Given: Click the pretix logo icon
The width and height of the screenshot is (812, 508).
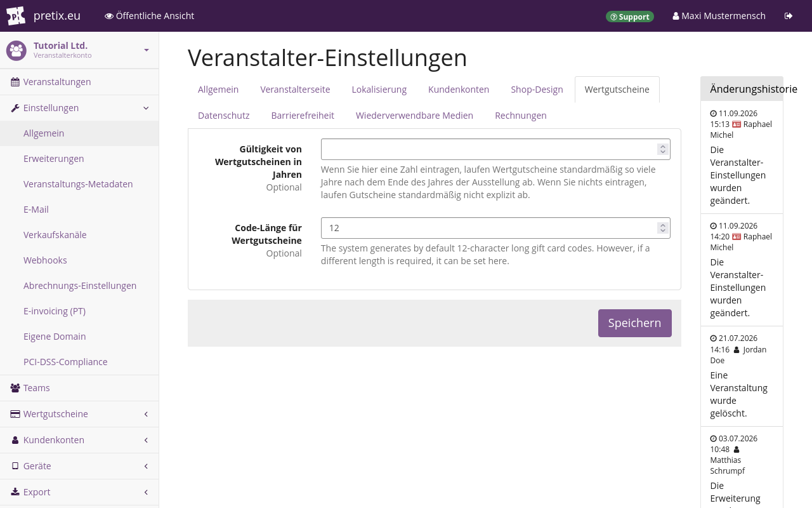Looking at the screenshot, I should coord(16,16).
